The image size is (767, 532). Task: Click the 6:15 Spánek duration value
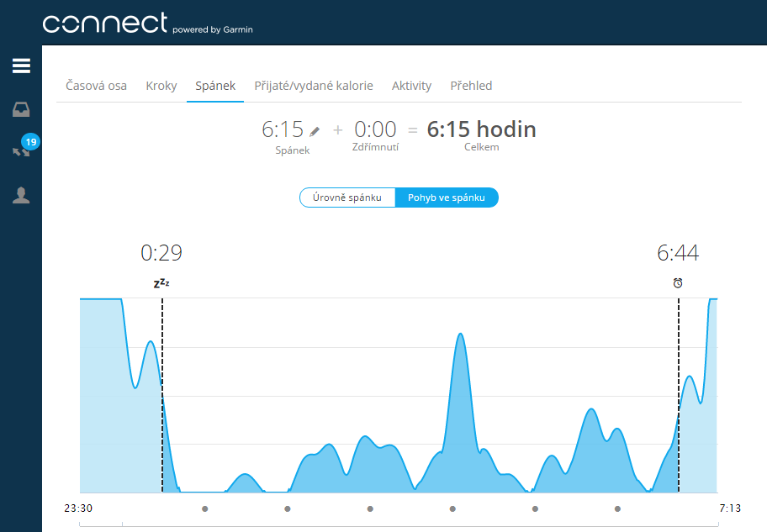point(282,129)
